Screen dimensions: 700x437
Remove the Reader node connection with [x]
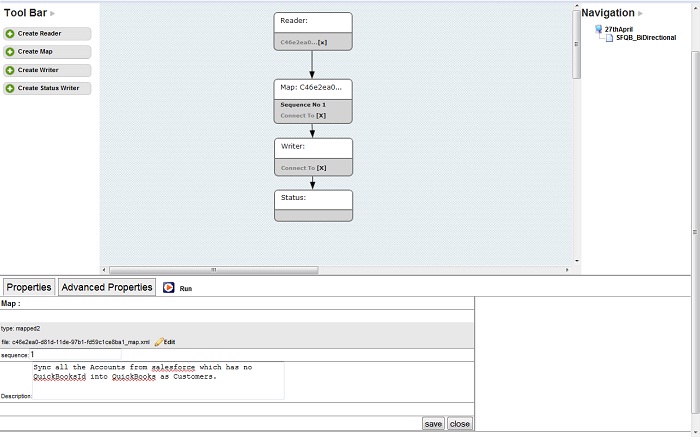322,43
